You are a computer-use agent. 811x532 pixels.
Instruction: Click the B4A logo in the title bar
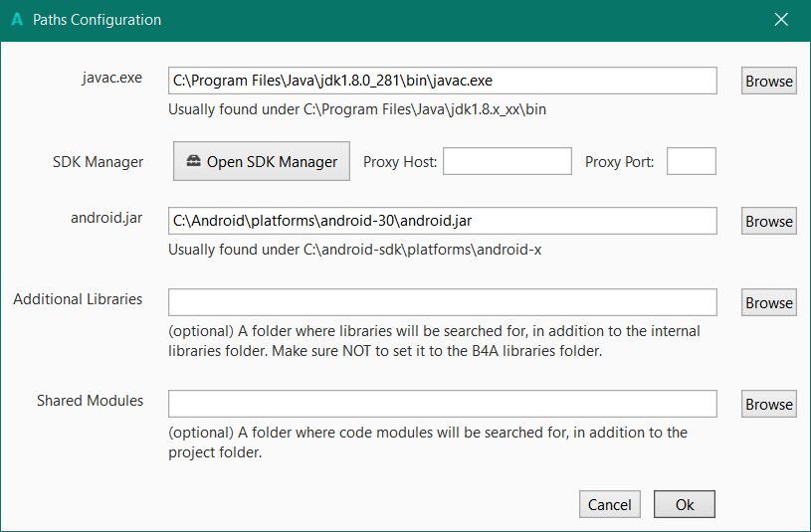(17, 20)
